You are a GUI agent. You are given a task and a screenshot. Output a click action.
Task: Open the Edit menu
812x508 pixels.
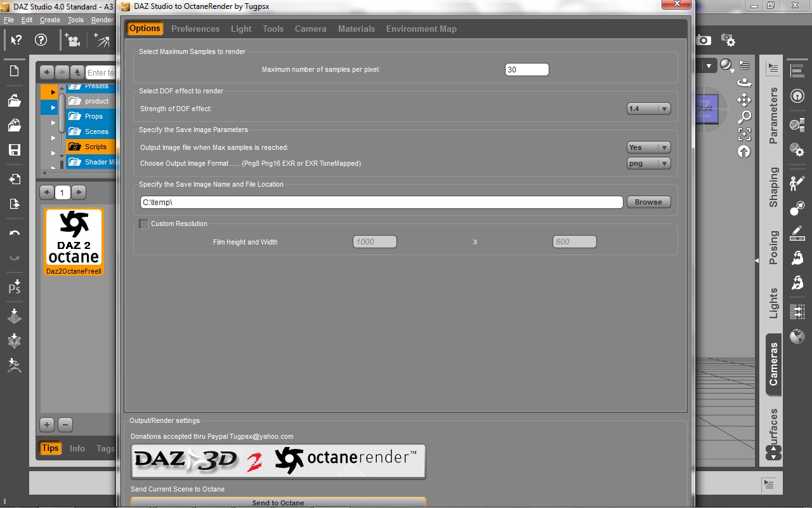(27, 20)
